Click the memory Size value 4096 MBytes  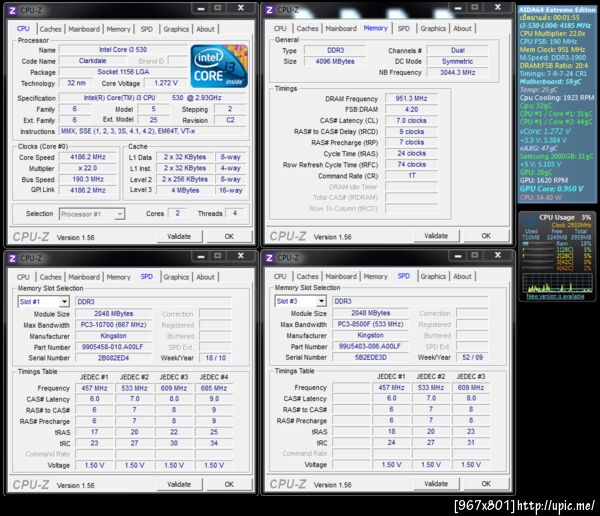coord(335,61)
